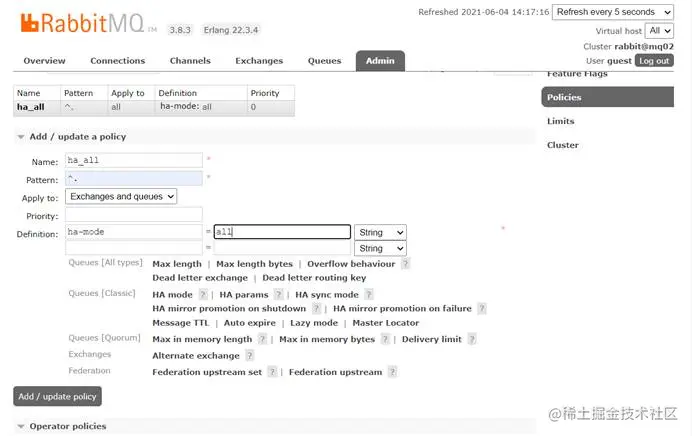Go to the Overview tab
The image size is (692, 436).
click(44, 61)
